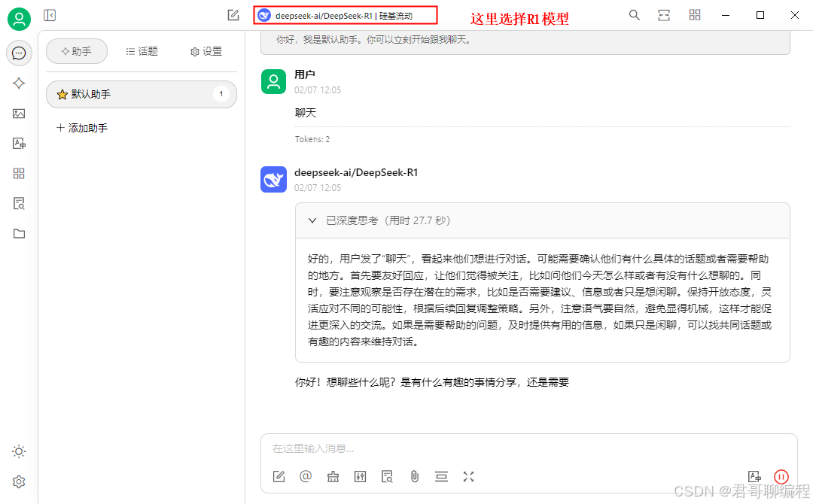Image resolution: width=813 pixels, height=504 pixels.
Task: Minimize the application window
Action: tap(726, 15)
